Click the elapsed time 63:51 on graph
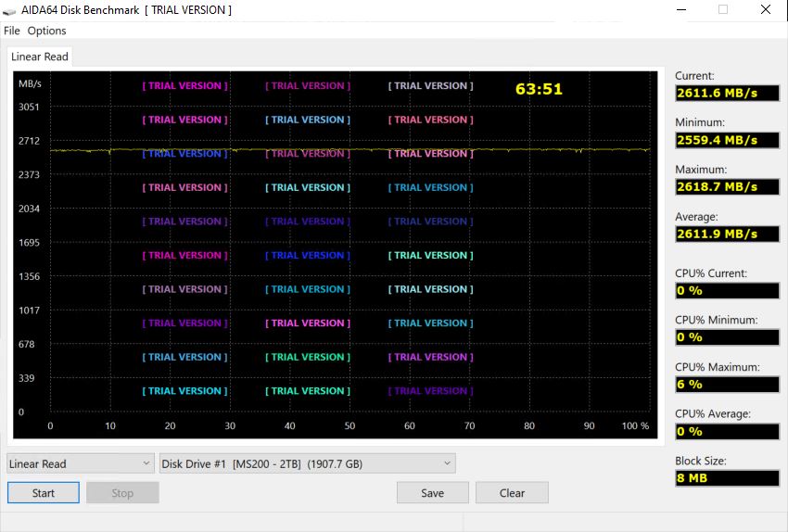The width and height of the screenshot is (788, 532). point(539,89)
